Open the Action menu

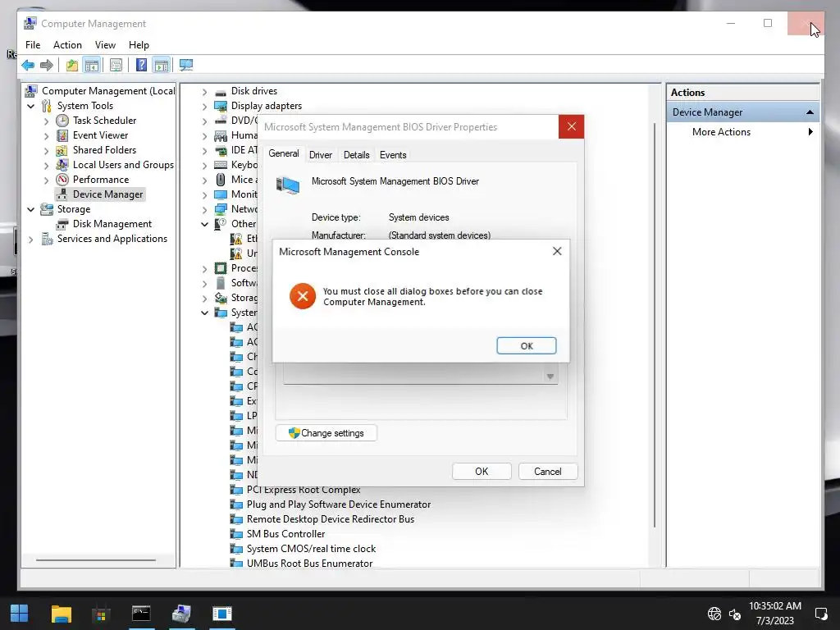point(67,45)
